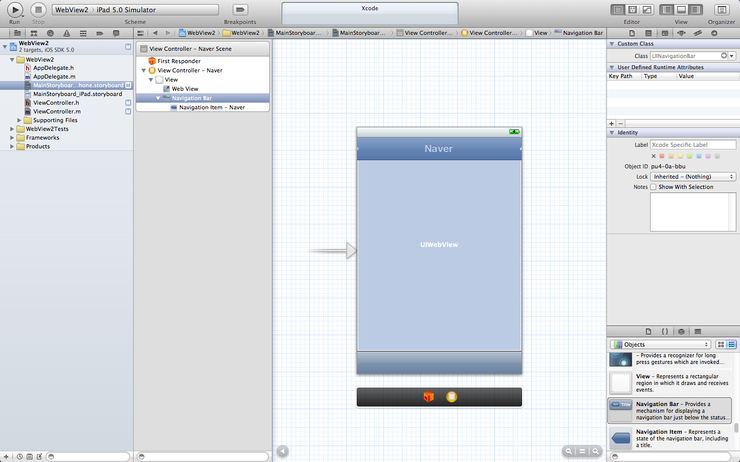Image resolution: width=740 pixels, height=462 pixels.
Task: Expand the Frameworks folder
Action: tap(12, 138)
